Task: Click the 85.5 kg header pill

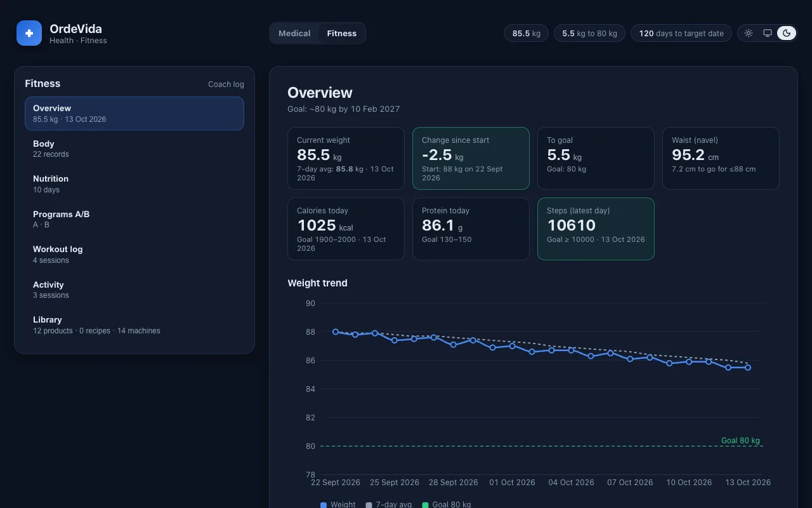Action: pos(527,33)
